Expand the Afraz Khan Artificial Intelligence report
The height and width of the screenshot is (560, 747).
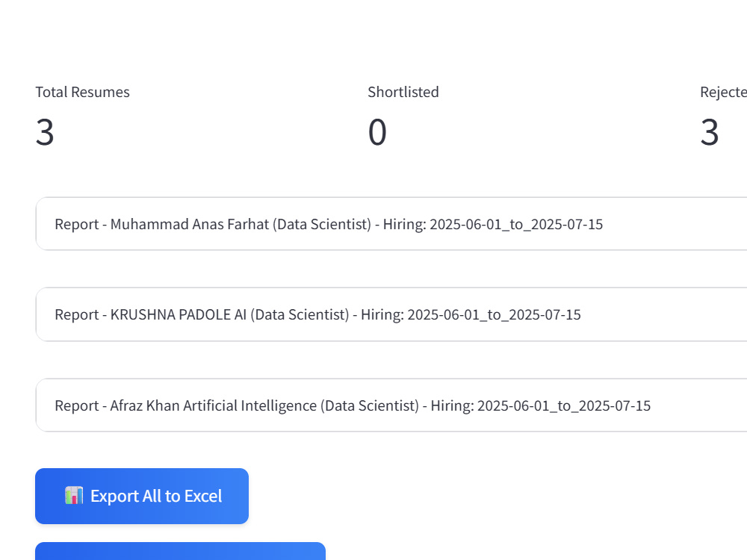(391, 405)
